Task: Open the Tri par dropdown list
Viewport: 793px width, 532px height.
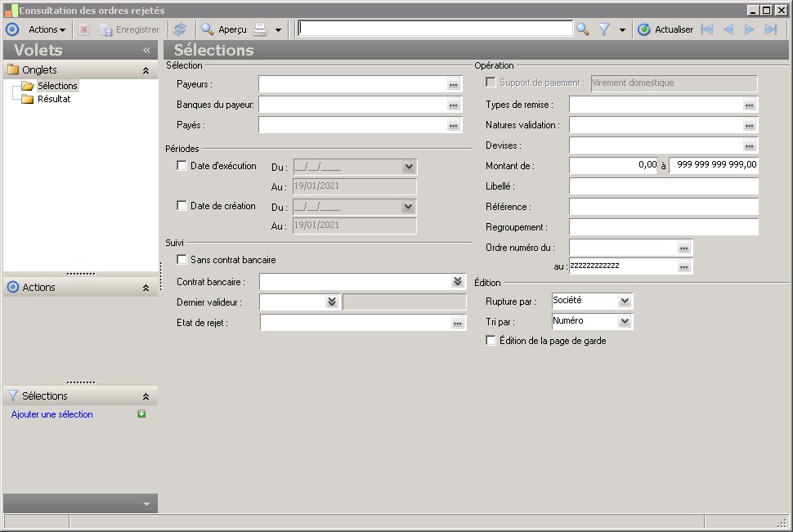Action: click(x=625, y=322)
